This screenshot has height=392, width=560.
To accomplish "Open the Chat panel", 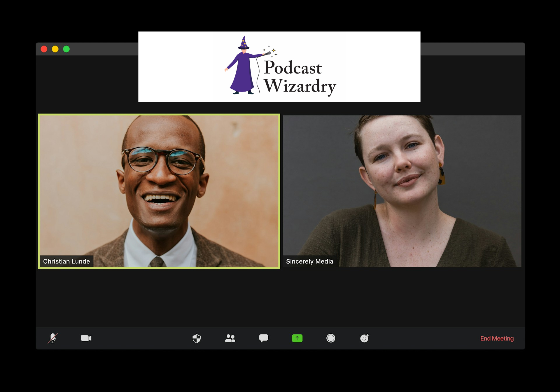I will pos(264,338).
